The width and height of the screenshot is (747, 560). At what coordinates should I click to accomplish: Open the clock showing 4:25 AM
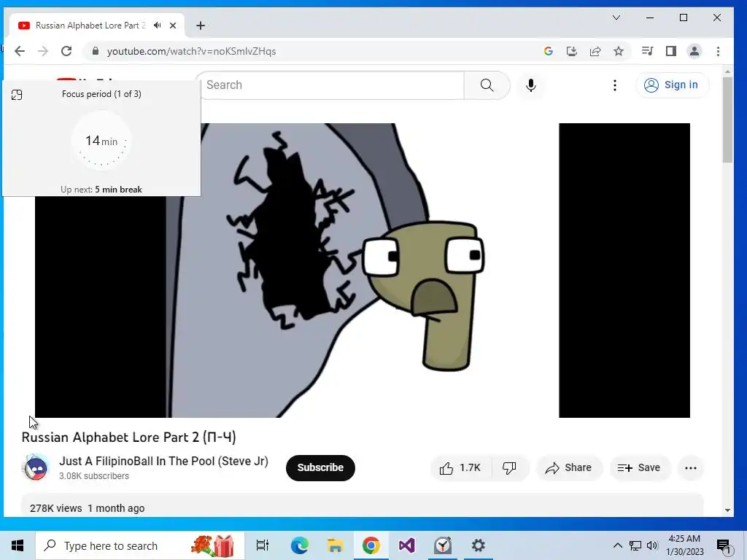(684, 545)
